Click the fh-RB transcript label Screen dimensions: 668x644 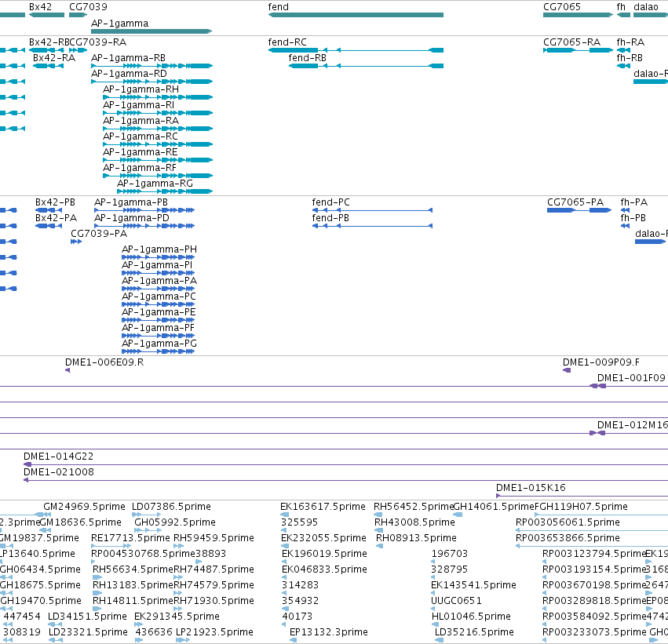[x=630, y=58]
